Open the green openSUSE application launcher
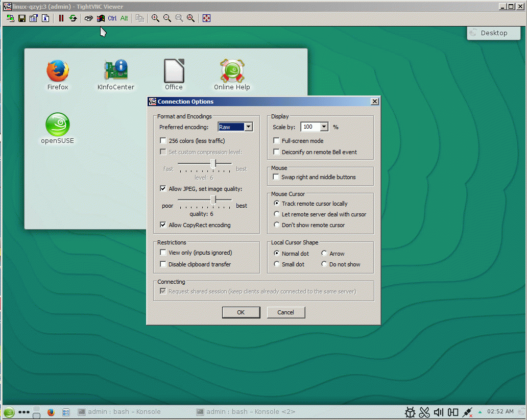This screenshot has height=420, width=527. [9, 412]
